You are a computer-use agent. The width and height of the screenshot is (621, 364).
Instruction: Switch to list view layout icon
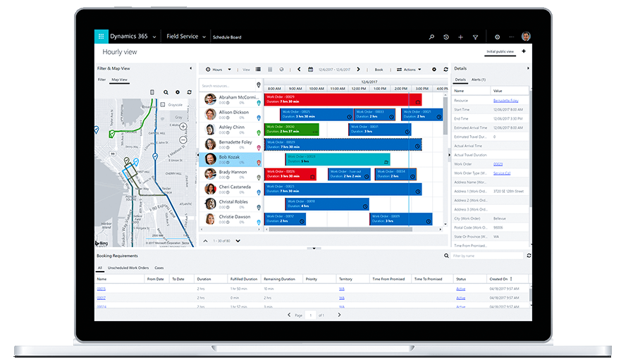(x=259, y=70)
